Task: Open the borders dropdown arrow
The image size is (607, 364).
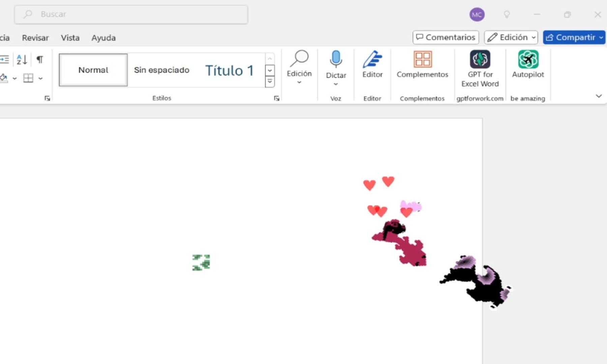Action: point(40,78)
